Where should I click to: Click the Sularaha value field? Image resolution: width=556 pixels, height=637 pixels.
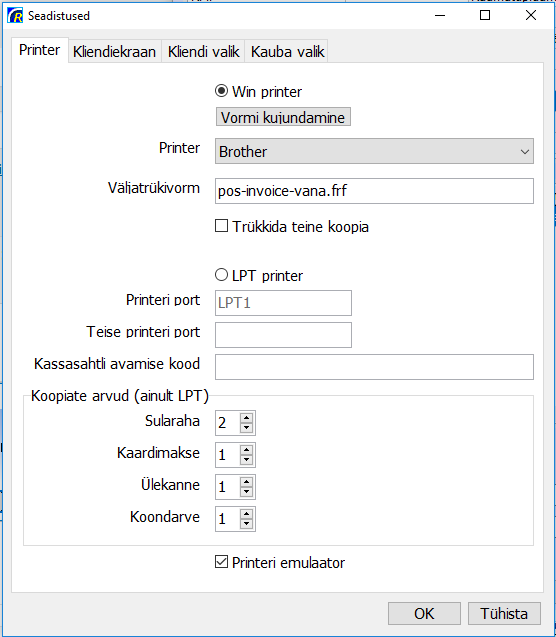228,423
